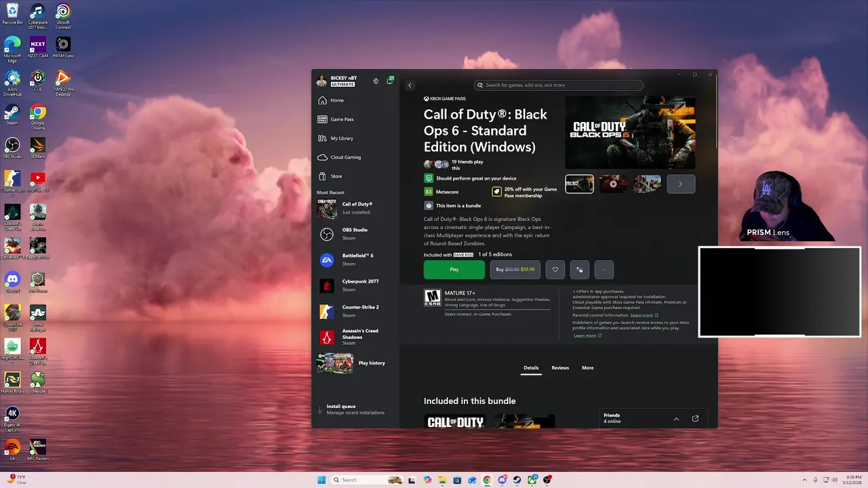
Task: Click the manage/queue icon next to wishlist
Action: (x=580, y=270)
